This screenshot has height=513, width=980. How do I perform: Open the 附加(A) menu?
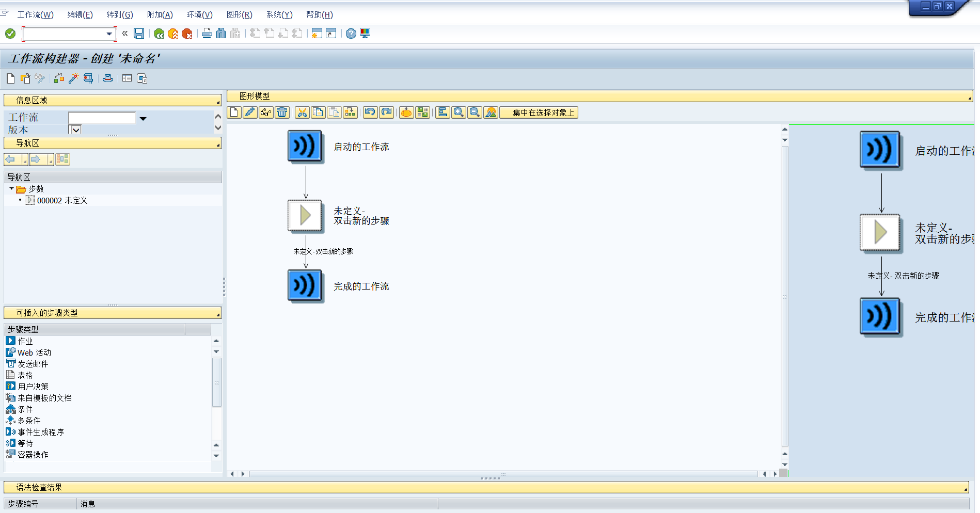160,15
